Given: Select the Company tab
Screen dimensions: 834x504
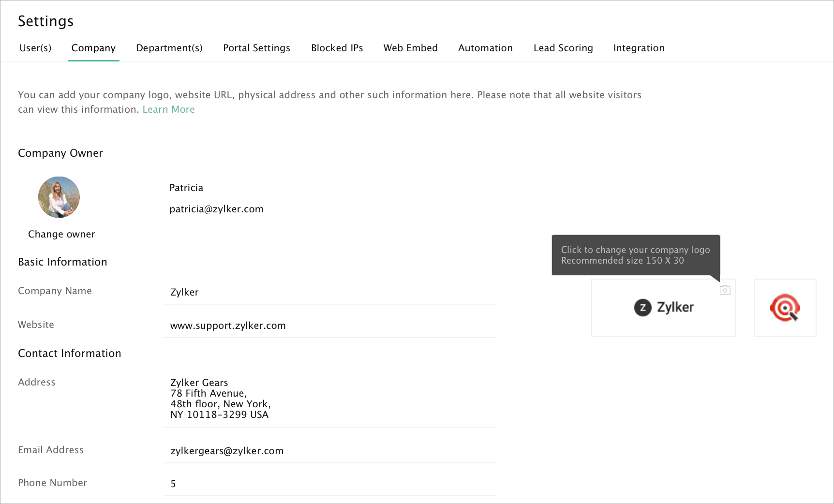Looking at the screenshot, I should (93, 48).
